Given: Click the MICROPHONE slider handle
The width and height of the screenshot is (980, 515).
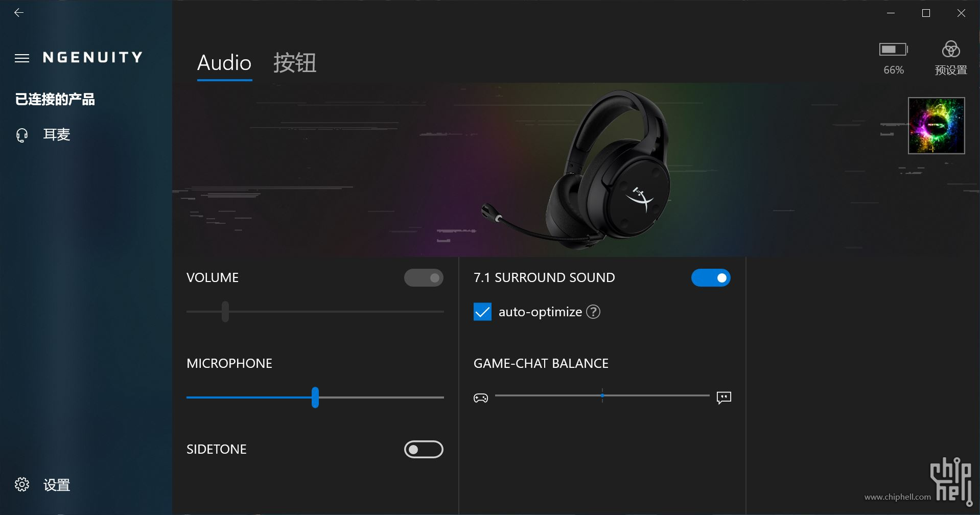Looking at the screenshot, I should [315, 397].
